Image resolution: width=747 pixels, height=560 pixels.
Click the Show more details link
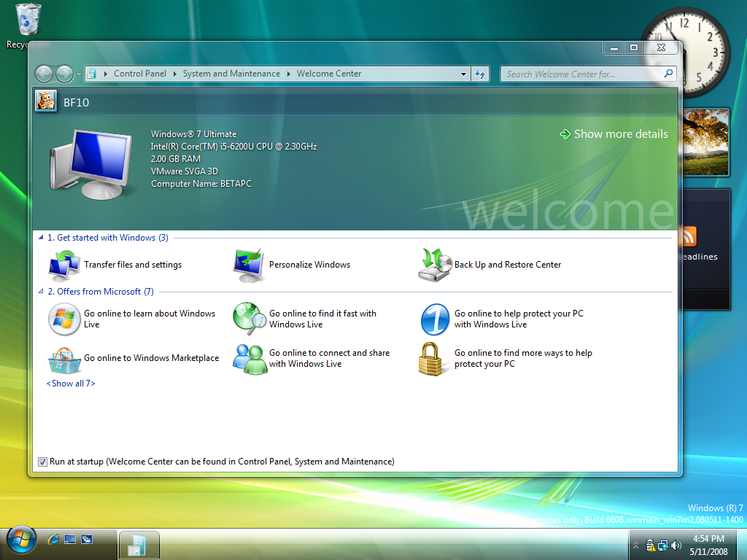[x=620, y=134]
